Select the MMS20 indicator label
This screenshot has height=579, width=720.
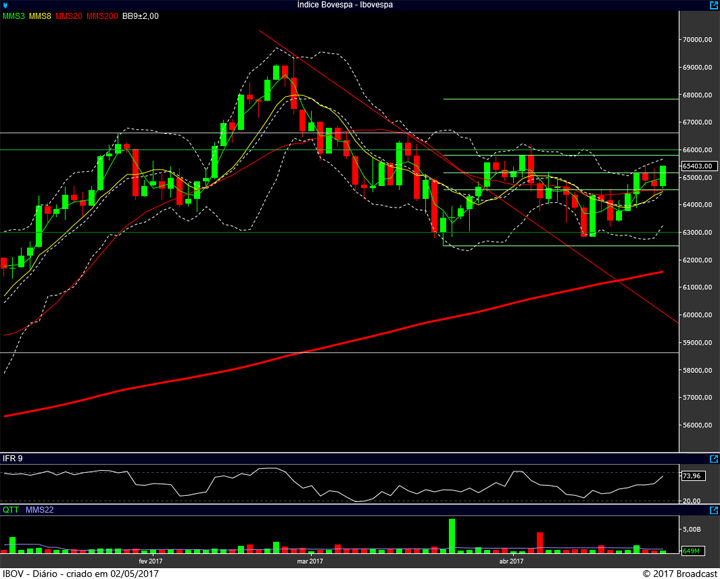pos(69,17)
